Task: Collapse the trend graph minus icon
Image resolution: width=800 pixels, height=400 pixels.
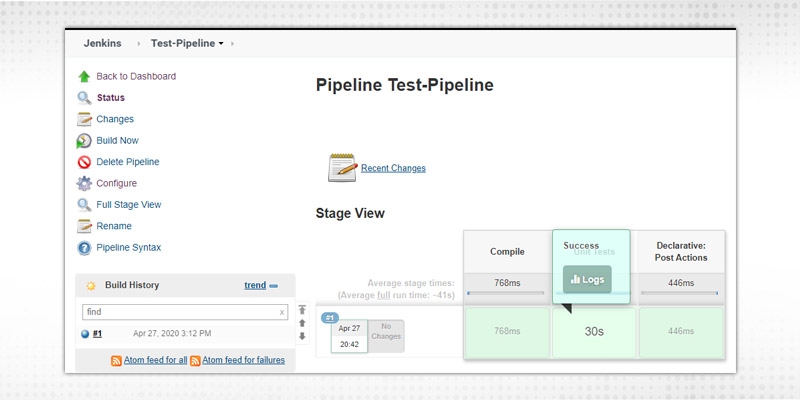Action: [273, 286]
